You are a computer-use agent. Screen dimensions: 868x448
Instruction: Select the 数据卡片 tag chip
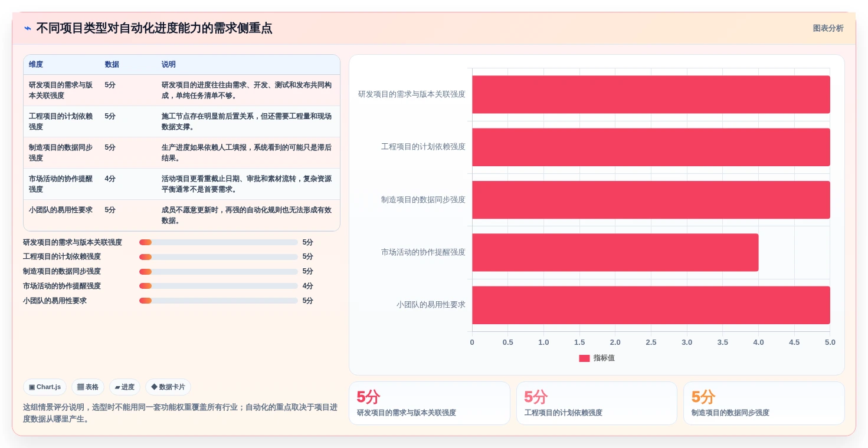pyautogui.click(x=168, y=387)
